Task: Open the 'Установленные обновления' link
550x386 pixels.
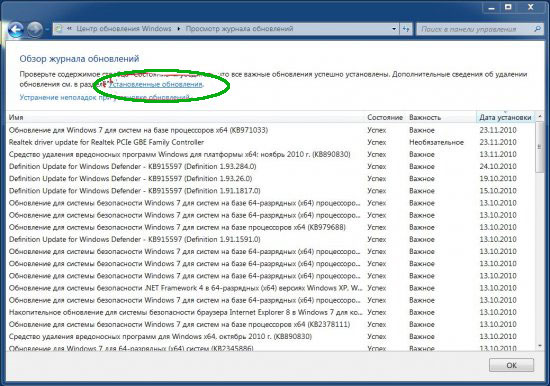Action: pyautogui.click(x=156, y=84)
